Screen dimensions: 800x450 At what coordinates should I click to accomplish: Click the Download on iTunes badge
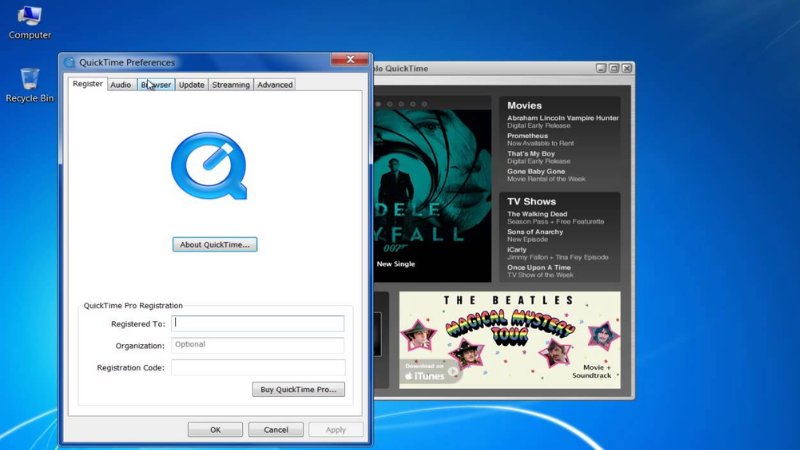[430, 372]
